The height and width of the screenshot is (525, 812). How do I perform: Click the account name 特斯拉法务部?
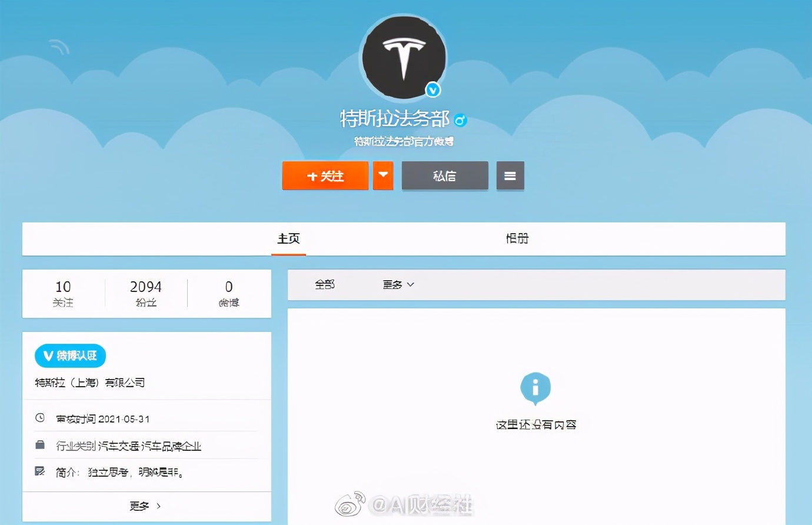395,119
